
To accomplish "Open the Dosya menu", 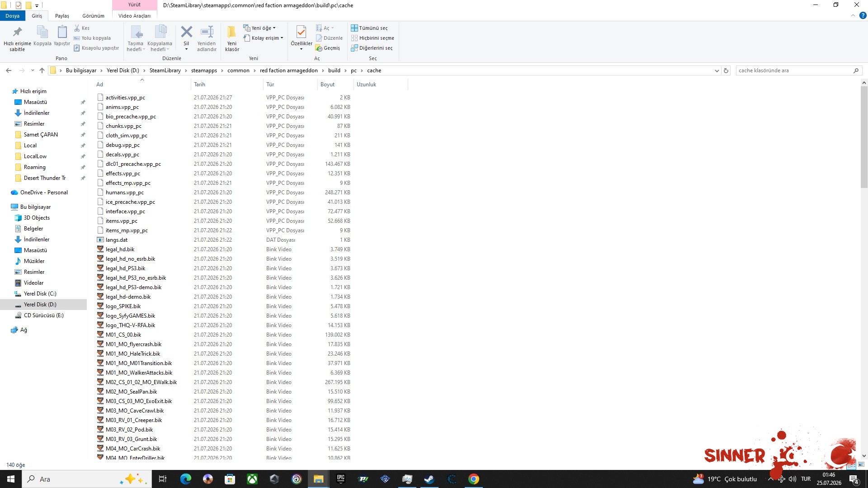I will point(13,16).
